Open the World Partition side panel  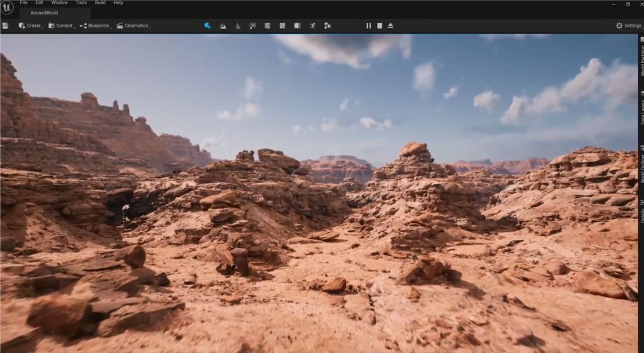click(642, 56)
